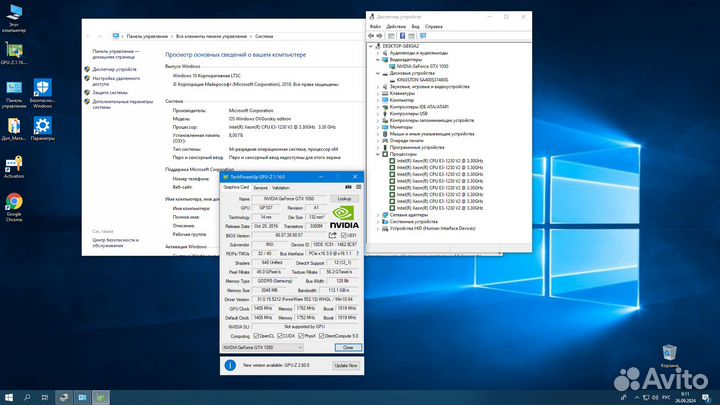Open the notification center icon in tray
The width and height of the screenshot is (720, 405).
coord(707,398)
